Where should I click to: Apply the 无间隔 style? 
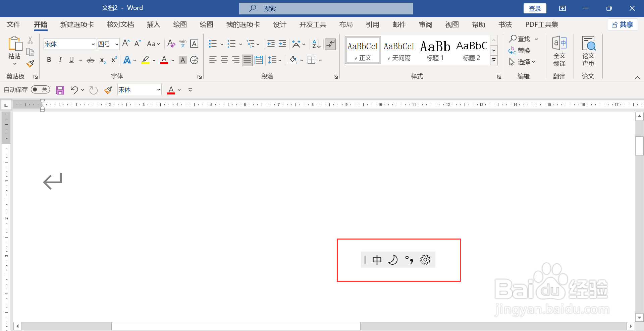[x=399, y=50]
